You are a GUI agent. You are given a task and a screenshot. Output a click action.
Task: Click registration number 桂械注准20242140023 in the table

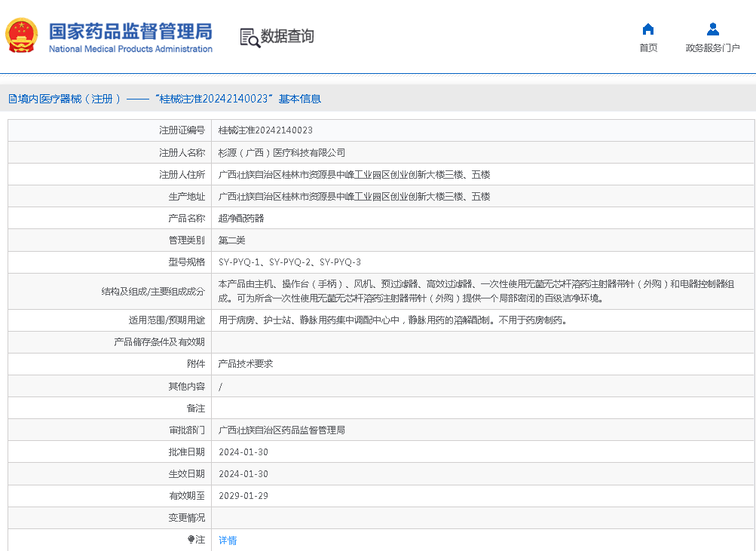tap(265, 130)
